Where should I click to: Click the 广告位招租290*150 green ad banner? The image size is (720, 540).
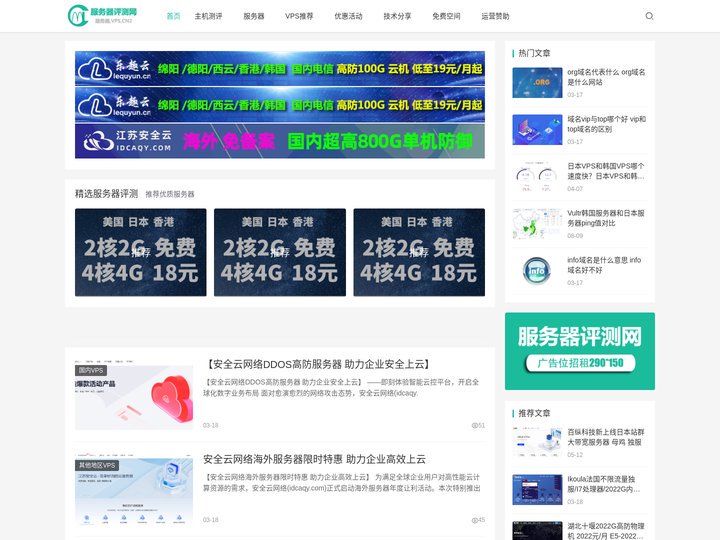[580, 351]
